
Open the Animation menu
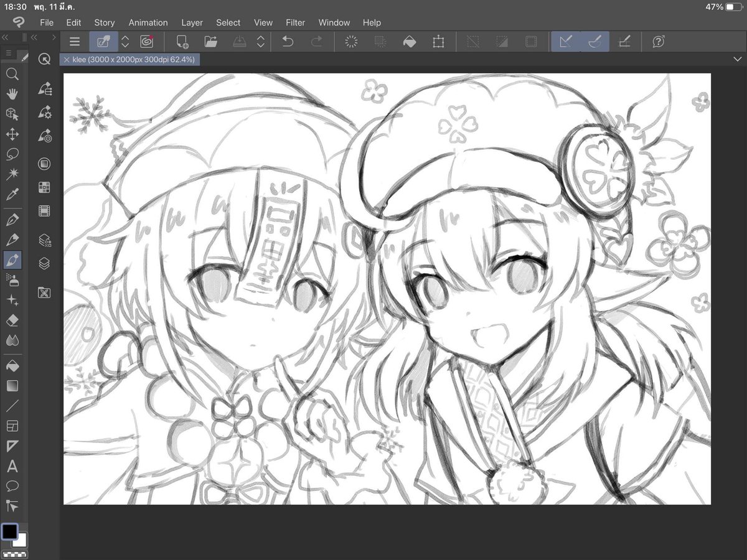pyautogui.click(x=148, y=22)
